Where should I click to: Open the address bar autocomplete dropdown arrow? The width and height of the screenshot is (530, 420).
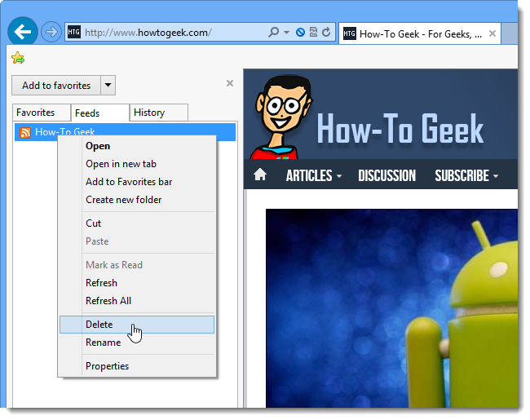(x=287, y=33)
